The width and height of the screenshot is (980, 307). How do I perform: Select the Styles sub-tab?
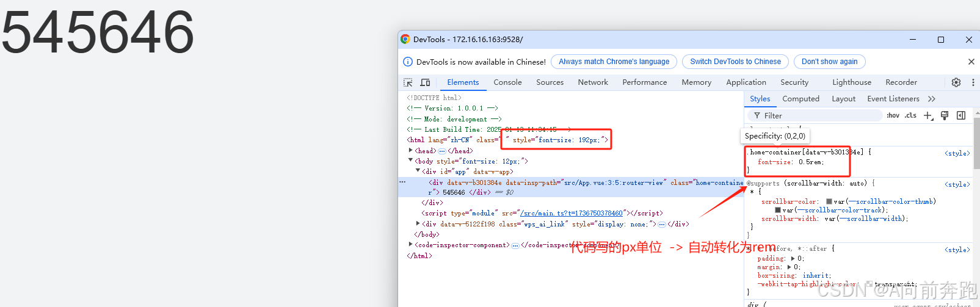[760, 99]
